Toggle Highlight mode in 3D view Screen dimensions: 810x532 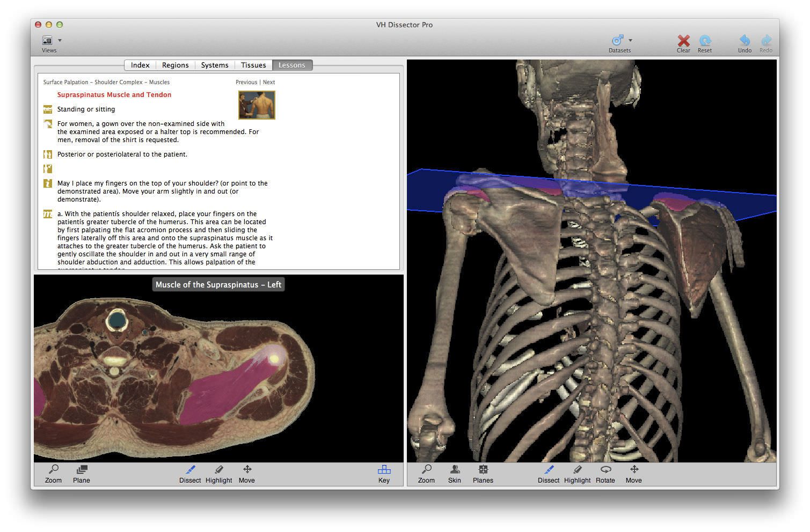click(x=577, y=470)
